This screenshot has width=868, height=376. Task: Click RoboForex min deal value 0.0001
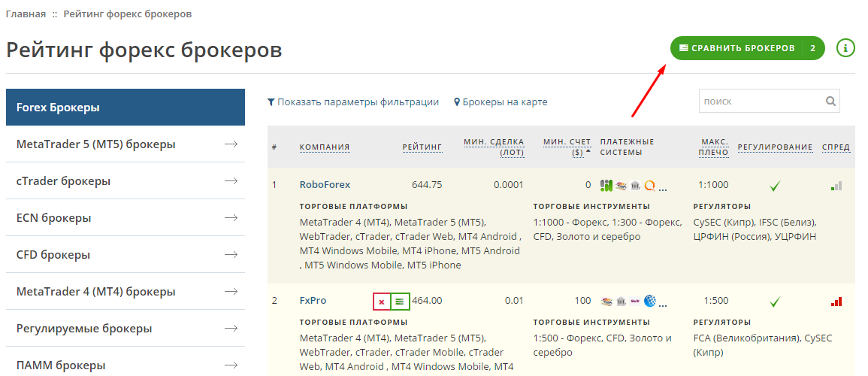coord(508,185)
